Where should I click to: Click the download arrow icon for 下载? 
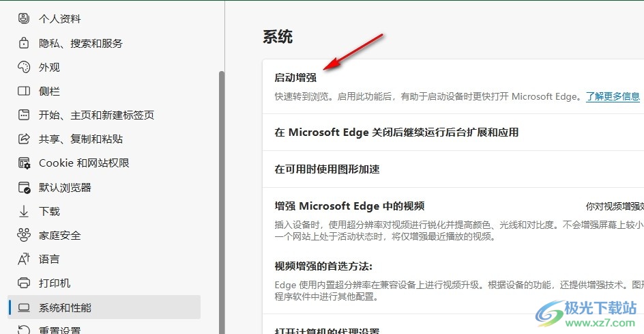click(x=25, y=211)
